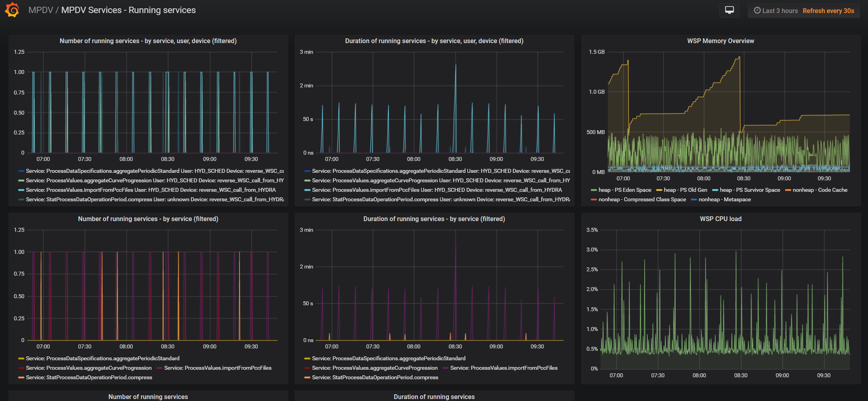Viewport: 868px width, 401px height.
Task: Click the heap - PS Survivor Space color swatch
Action: (x=715, y=190)
